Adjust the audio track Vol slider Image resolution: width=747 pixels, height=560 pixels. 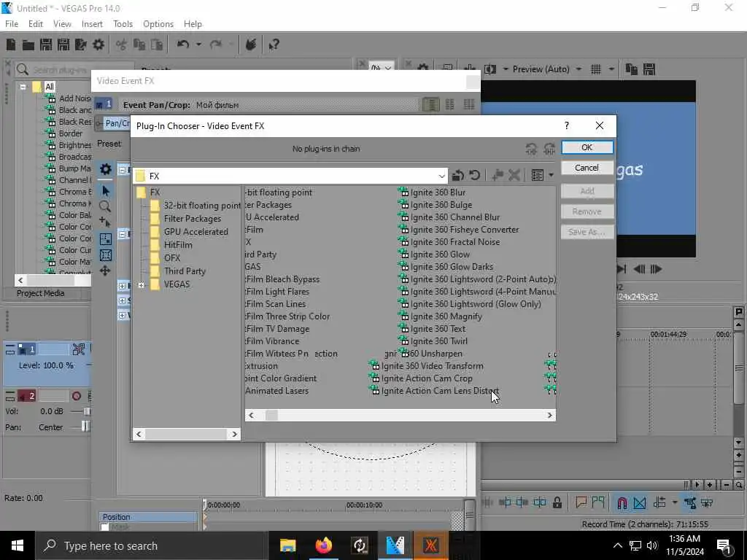pos(87,411)
